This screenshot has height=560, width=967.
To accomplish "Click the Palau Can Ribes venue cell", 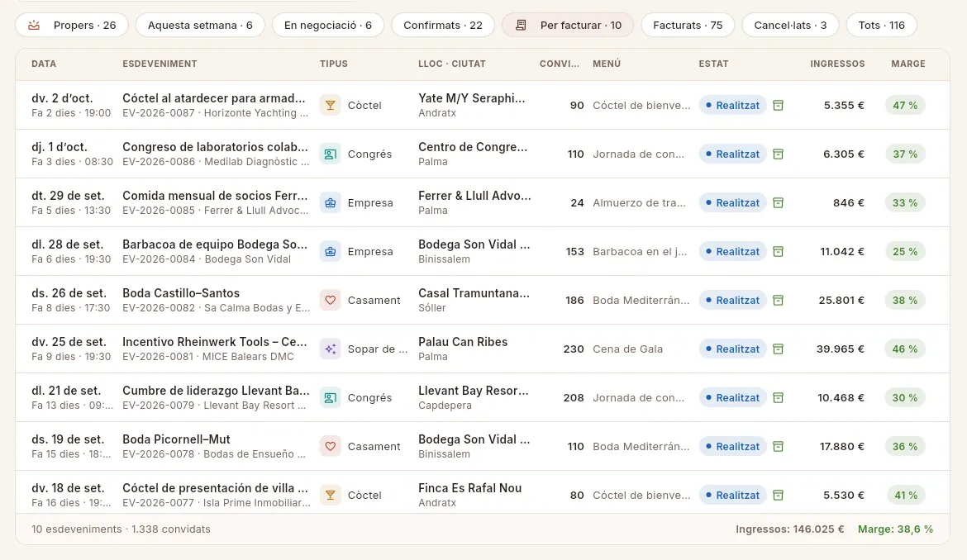I will (x=463, y=349).
